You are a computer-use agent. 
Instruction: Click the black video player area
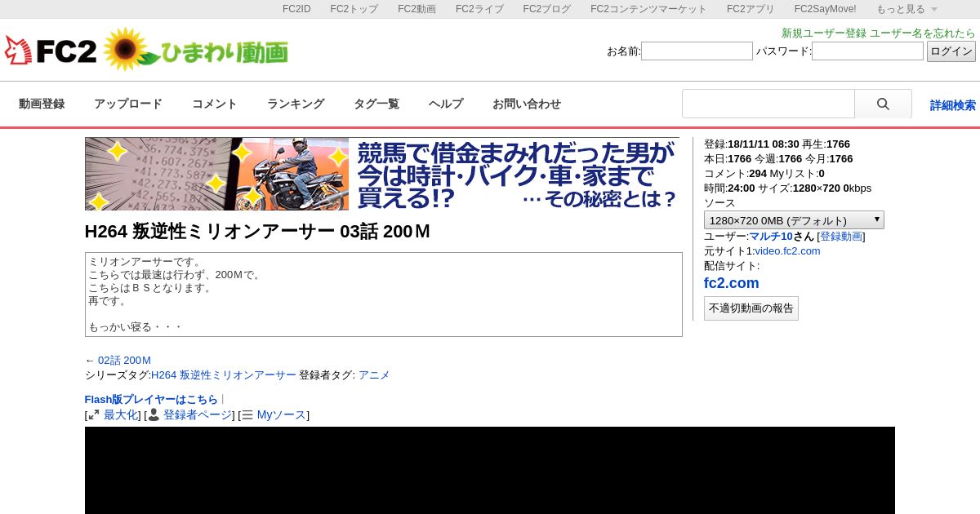pyautogui.click(x=490, y=470)
